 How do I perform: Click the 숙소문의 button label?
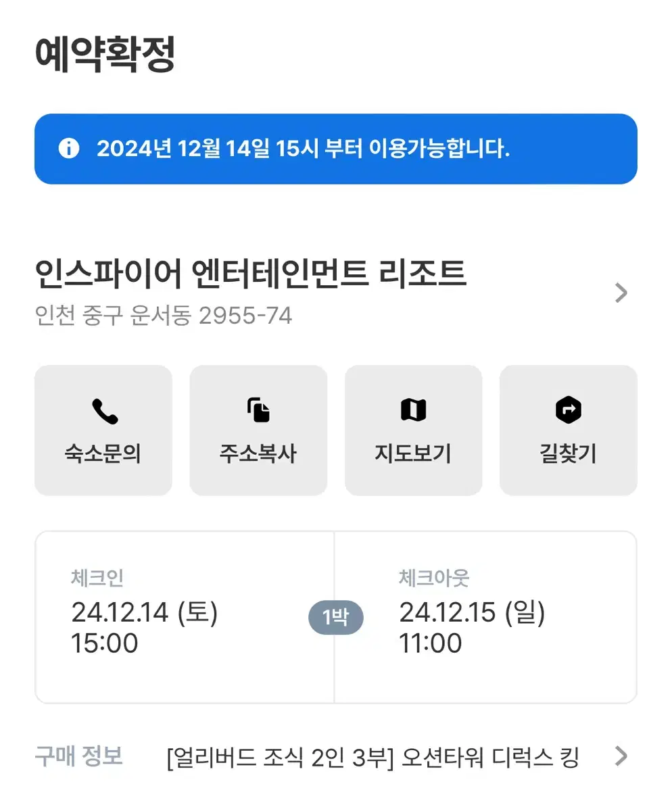click(x=103, y=453)
